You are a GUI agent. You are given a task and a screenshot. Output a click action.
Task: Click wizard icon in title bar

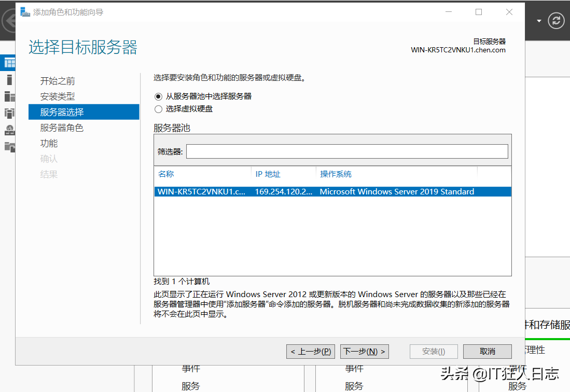25,12
